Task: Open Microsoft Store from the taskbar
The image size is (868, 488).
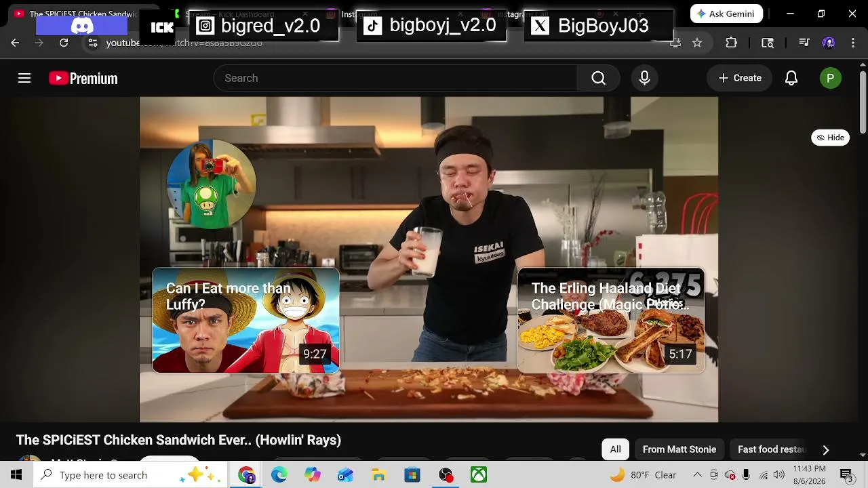Action: [x=412, y=475]
